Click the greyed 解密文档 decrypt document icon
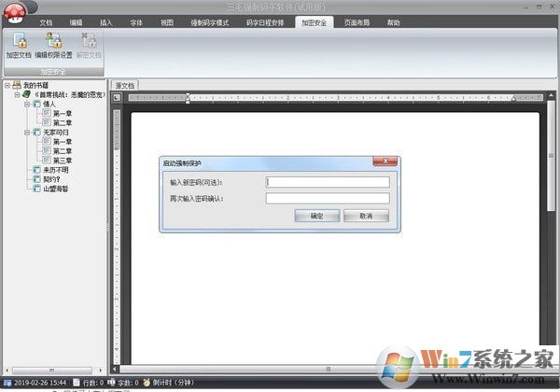 pyautogui.click(x=89, y=40)
